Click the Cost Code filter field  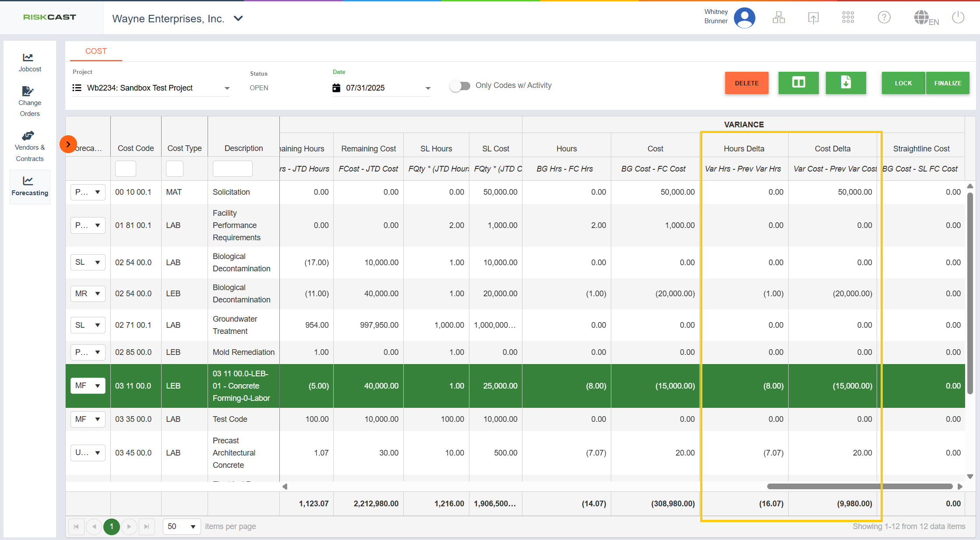pyautogui.click(x=126, y=168)
